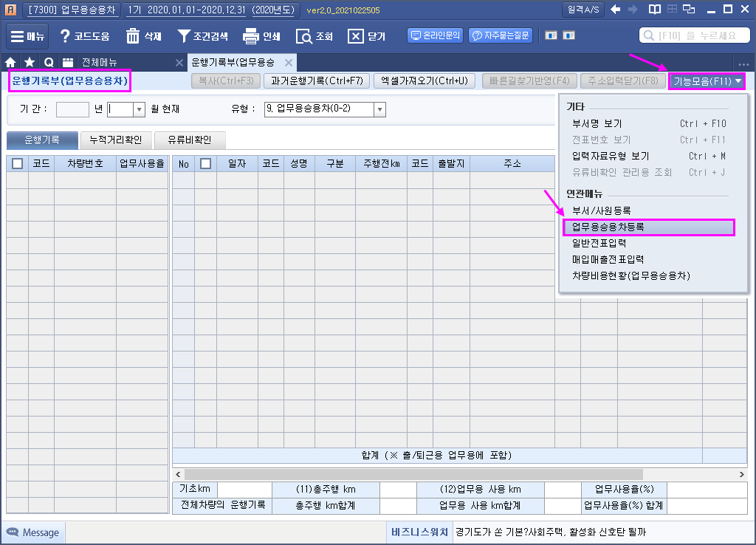Click the 주행전km column header
This screenshot has height=545, width=756.
(x=382, y=163)
